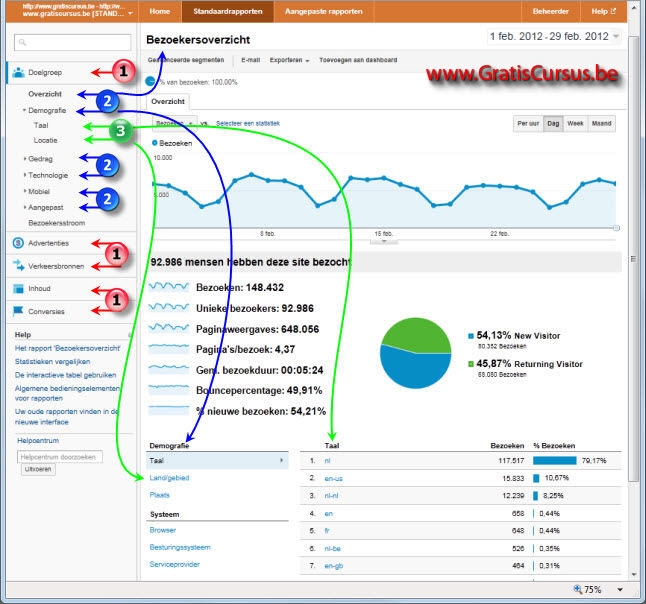Click the segment percentage circle icon

click(150, 81)
